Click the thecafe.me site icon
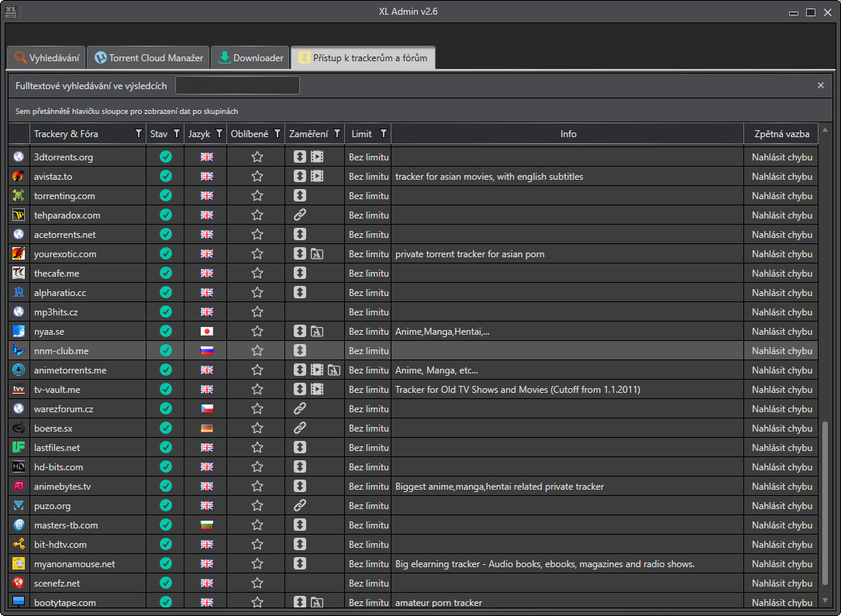 (x=19, y=273)
